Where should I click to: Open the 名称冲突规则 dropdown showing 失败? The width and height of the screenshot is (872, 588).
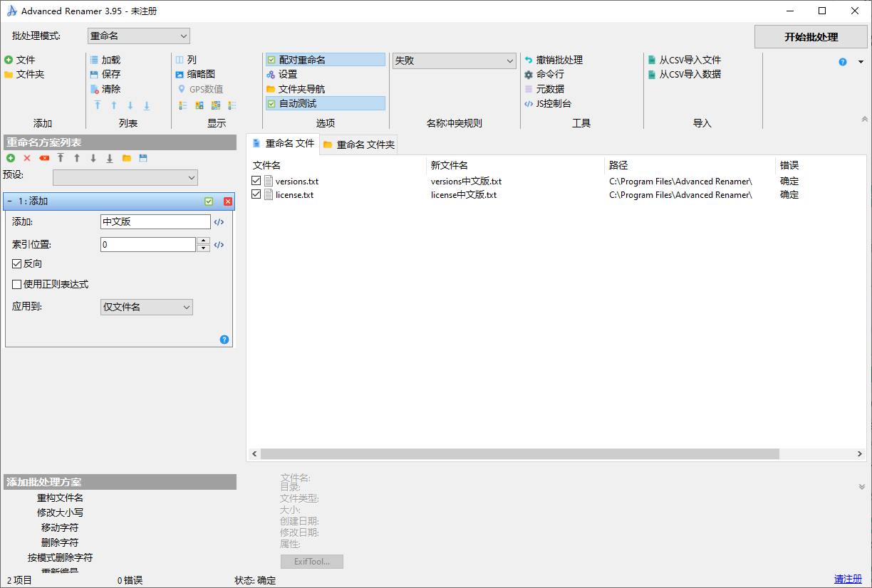[x=455, y=61]
